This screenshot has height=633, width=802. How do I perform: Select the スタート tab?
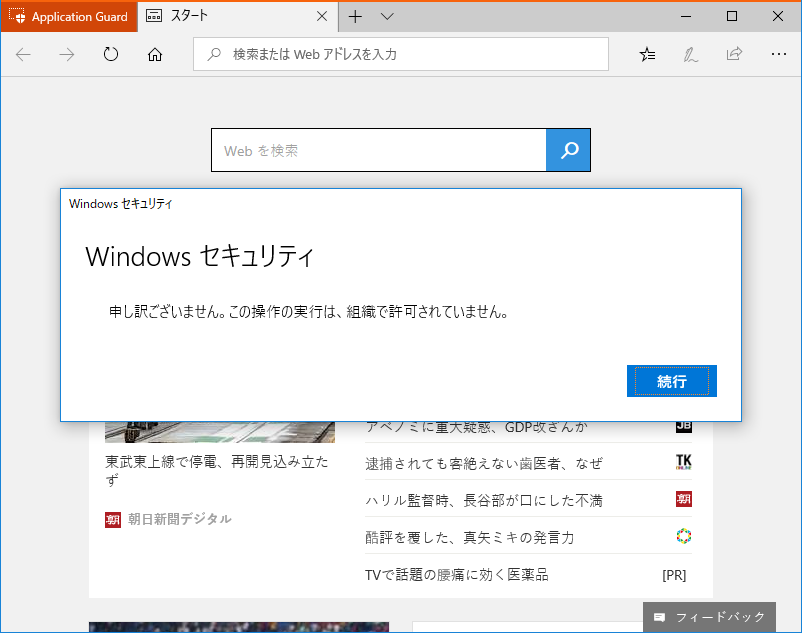point(237,16)
